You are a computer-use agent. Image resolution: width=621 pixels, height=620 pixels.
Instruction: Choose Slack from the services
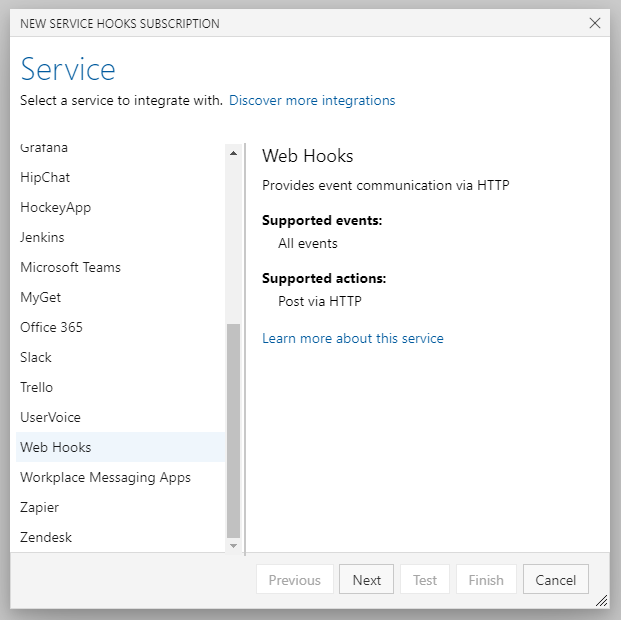coord(120,357)
